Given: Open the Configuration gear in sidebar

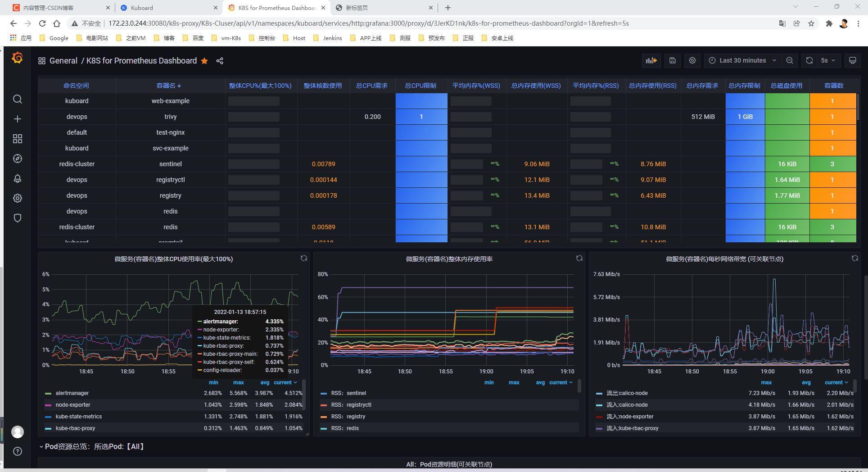Looking at the screenshot, I should coord(18,198).
